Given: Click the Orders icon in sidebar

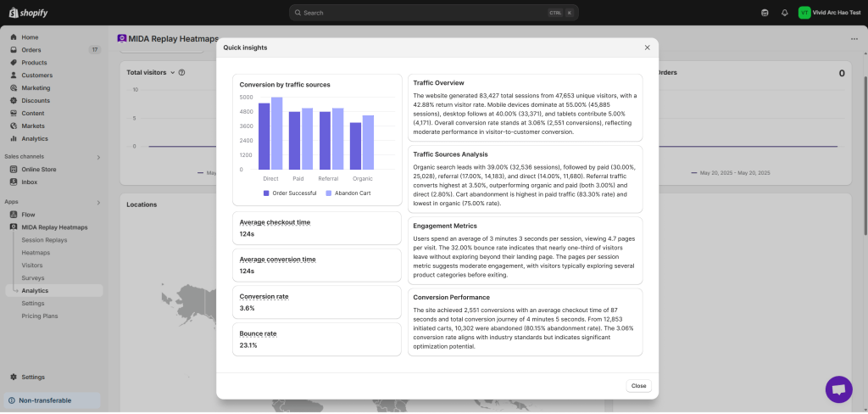Looking at the screenshot, I should 14,50.
